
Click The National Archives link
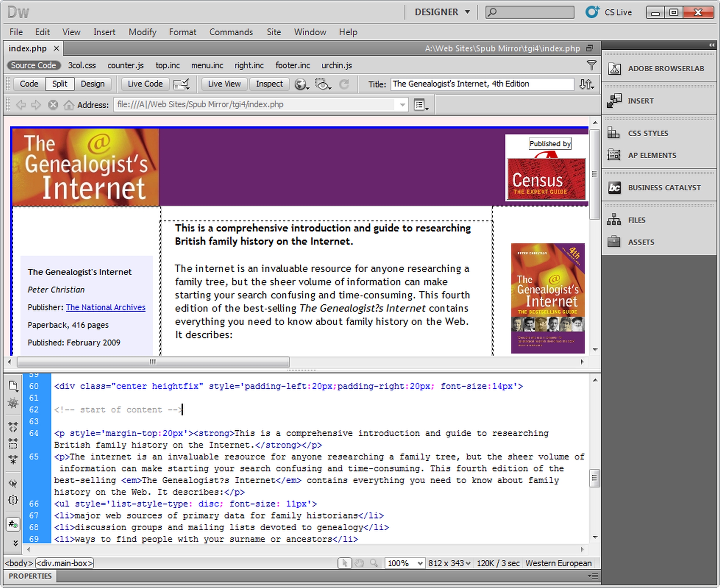pyautogui.click(x=106, y=307)
